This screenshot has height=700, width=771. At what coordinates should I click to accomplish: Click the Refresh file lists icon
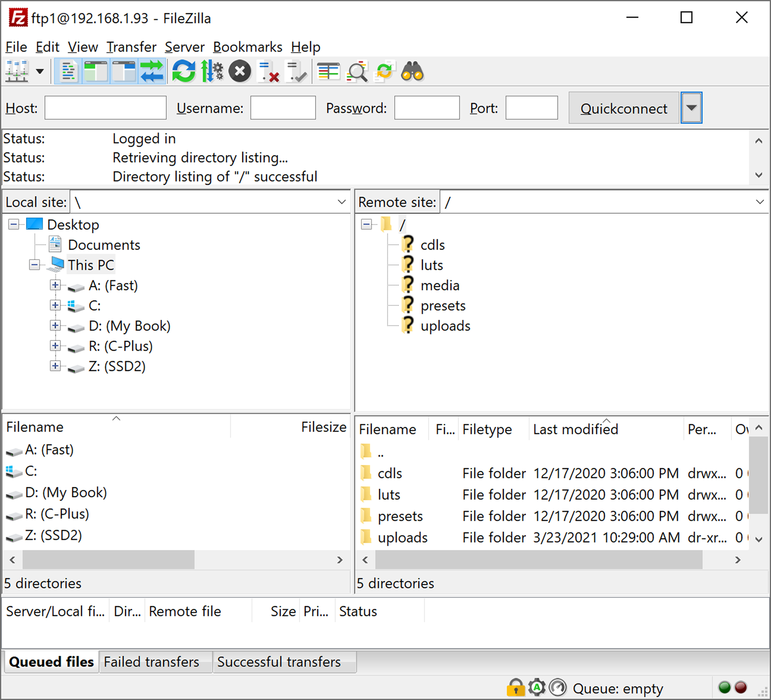click(183, 71)
